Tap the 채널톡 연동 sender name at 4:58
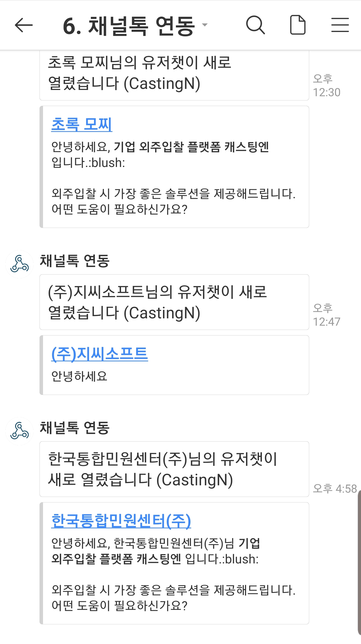361x644 pixels. coord(75,428)
